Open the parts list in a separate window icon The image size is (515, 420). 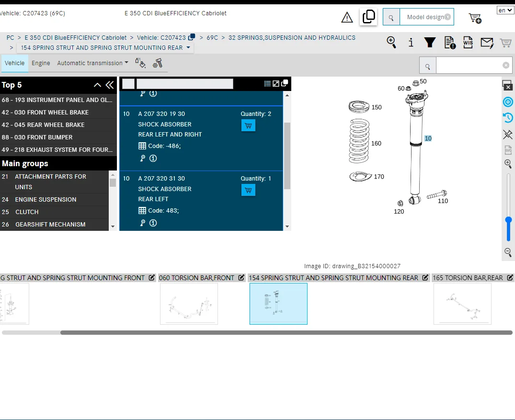pos(285,83)
